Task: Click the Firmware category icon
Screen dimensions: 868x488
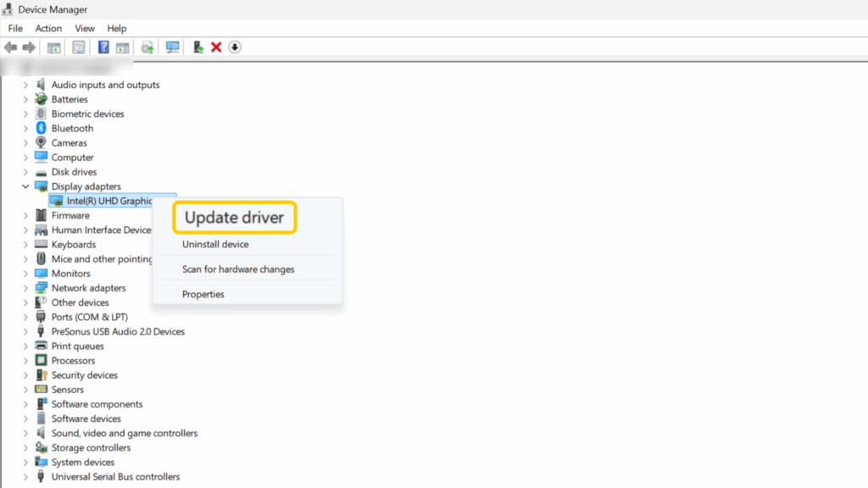Action: click(x=41, y=215)
